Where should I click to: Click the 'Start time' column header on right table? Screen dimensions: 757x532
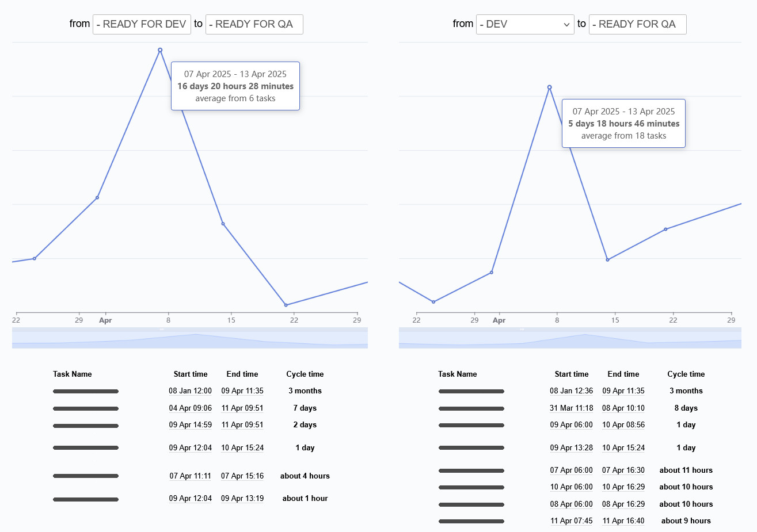pyautogui.click(x=572, y=374)
